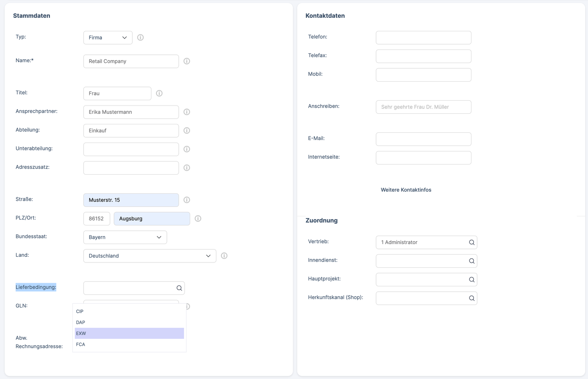Click search icon in Hauptprojekt field
Viewport: 588px width, 379px height.
coord(471,280)
